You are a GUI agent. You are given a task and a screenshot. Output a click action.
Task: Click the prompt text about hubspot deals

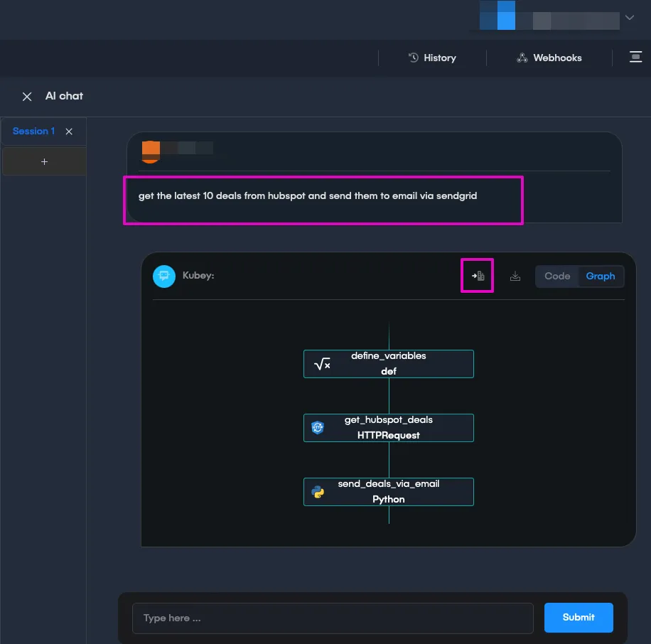(308, 195)
